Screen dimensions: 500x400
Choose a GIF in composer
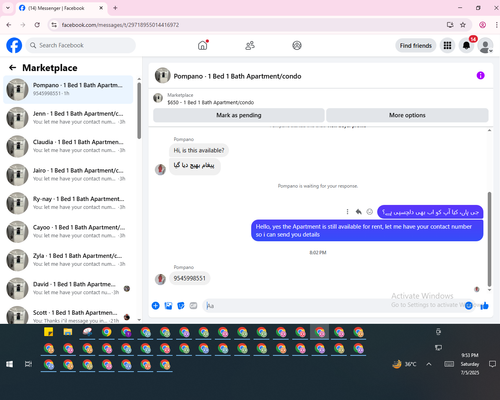click(193, 306)
